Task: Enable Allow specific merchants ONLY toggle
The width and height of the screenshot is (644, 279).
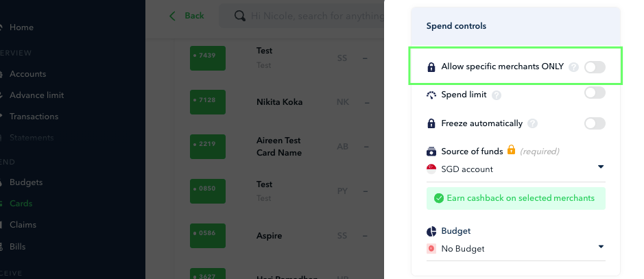Action: [x=595, y=66]
